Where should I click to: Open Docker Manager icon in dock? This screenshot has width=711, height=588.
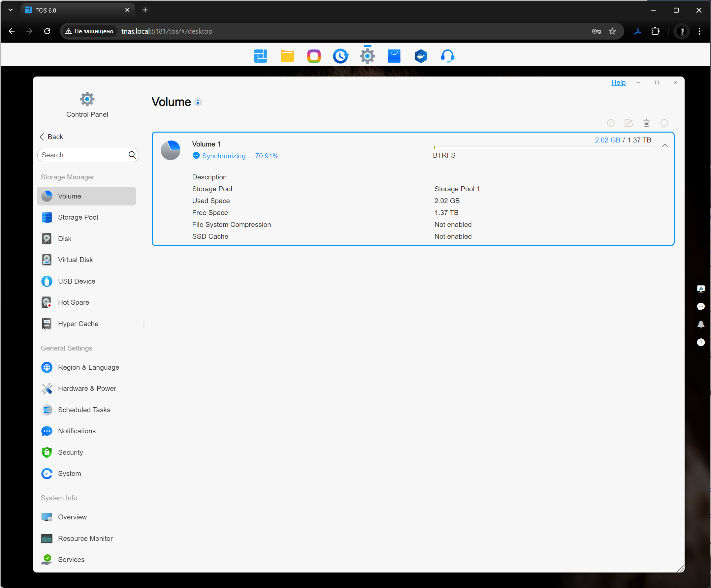pyautogui.click(x=421, y=56)
